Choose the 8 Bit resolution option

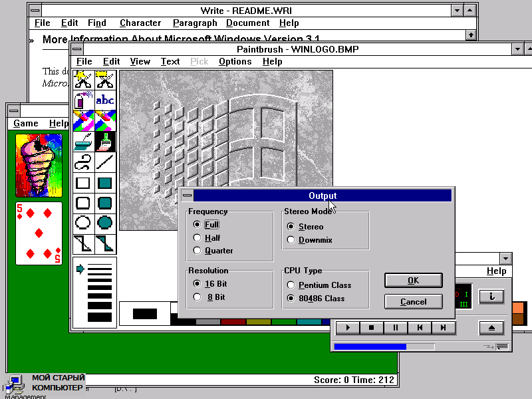pos(197,297)
